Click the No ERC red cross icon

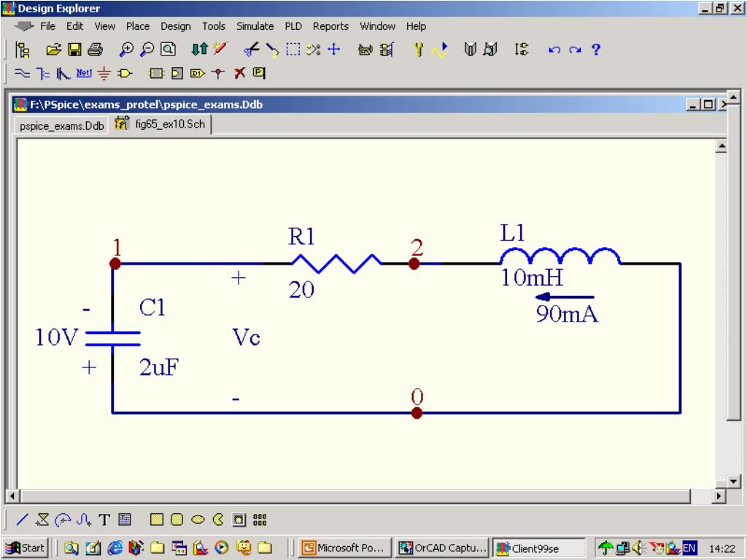pos(239,74)
